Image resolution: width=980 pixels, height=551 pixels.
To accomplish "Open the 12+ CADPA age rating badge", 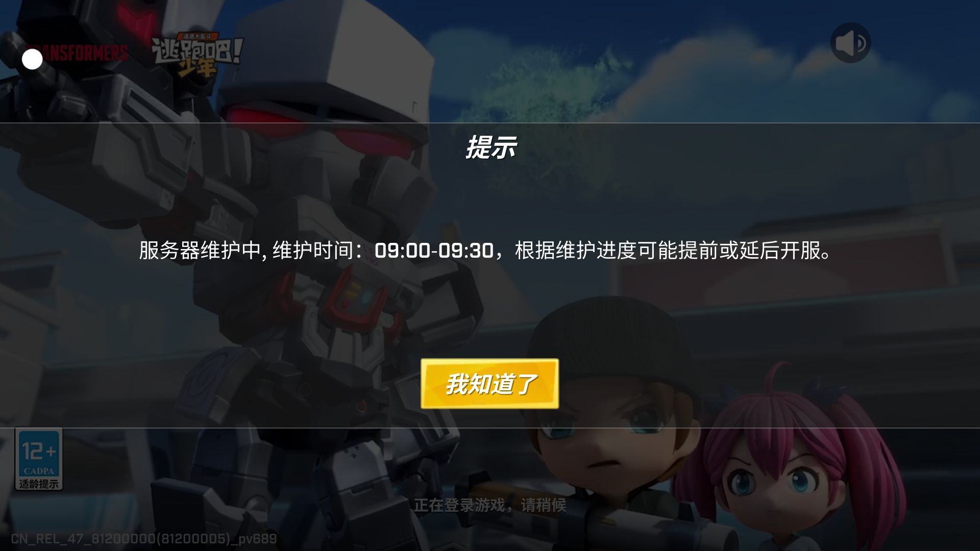I will pos(39,459).
